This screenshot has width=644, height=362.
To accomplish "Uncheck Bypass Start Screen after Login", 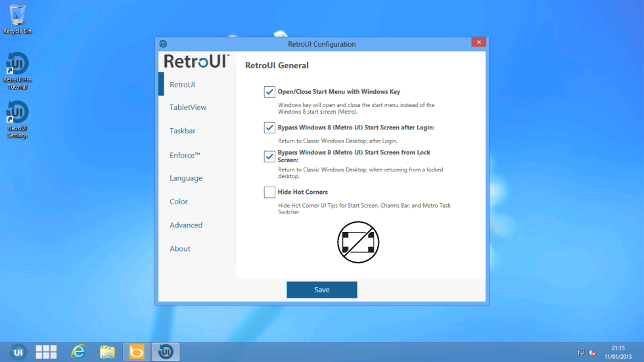I will (x=269, y=127).
